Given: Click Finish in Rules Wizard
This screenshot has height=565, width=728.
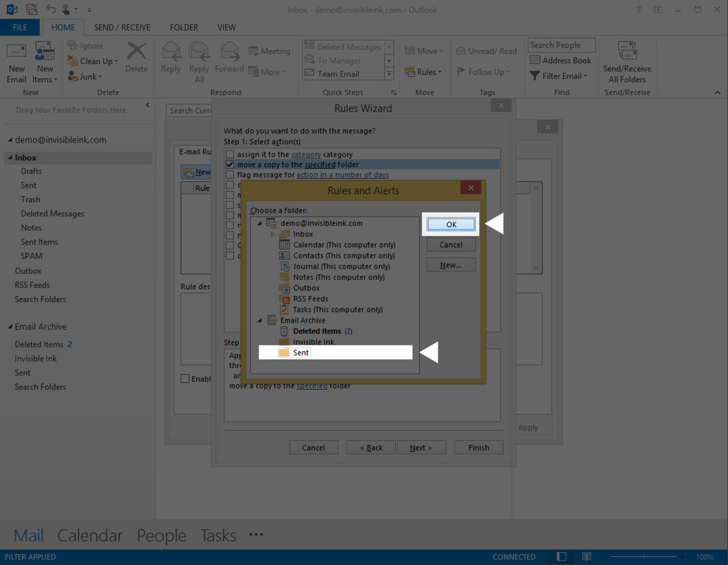Looking at the screenshot, I should 479,448.
